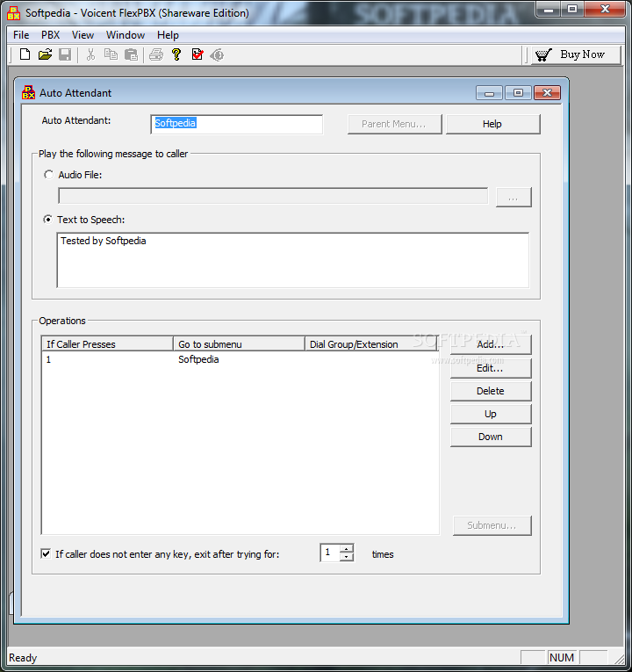Click the Print toolbar icon
This screenshot has height=672, width=632.
click(156, 54)
